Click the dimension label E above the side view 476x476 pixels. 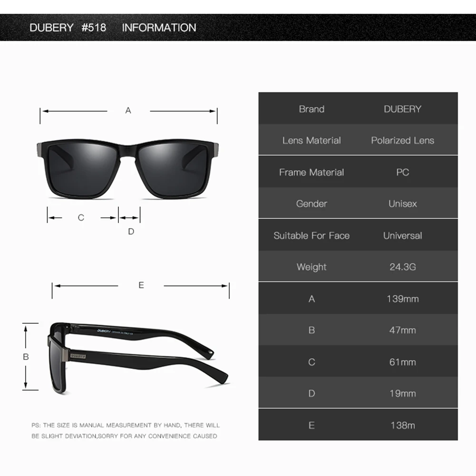click(x=141, y=285)
